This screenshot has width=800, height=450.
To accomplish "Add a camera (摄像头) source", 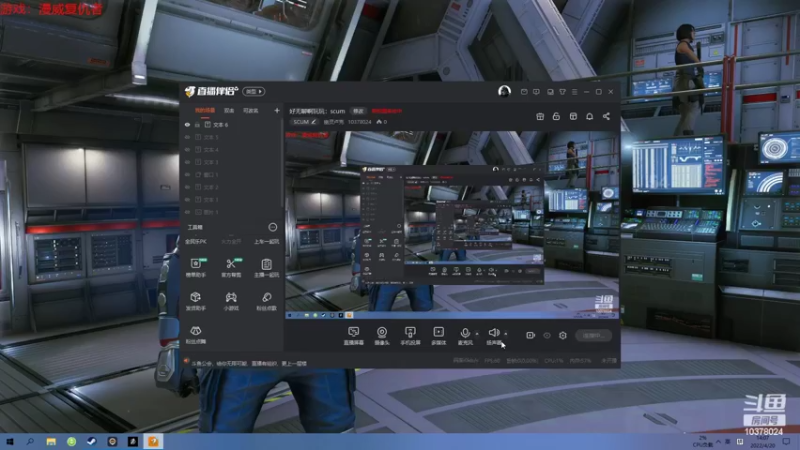I will click(382, 336).
